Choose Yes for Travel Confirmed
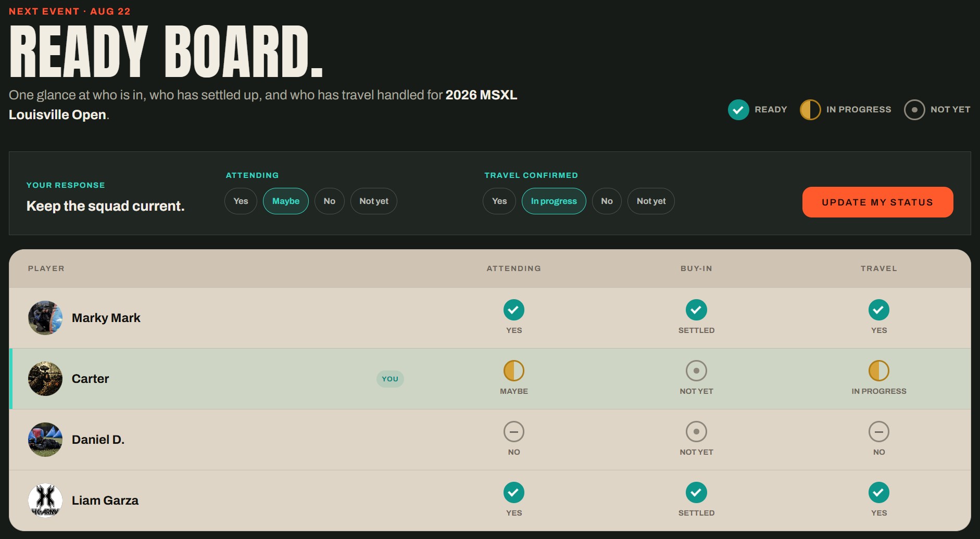This screenshot has width=980, height=539. pyautogui.click(x=499, y=201)
